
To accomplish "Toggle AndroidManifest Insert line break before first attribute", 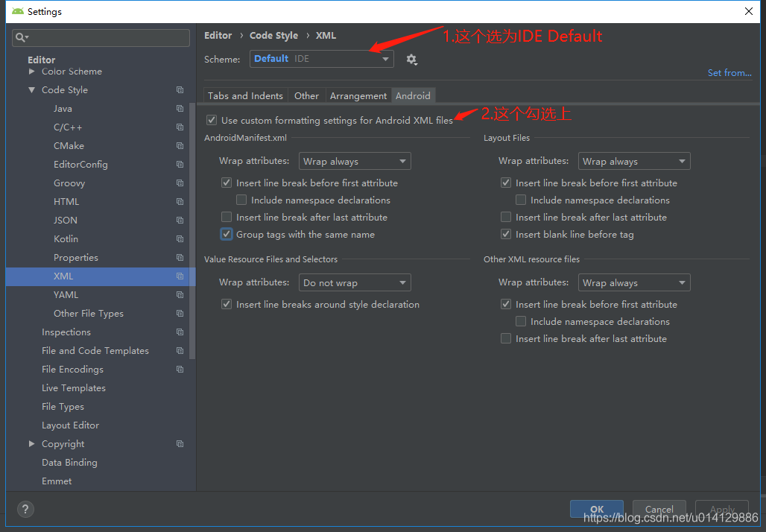I will [227, 183].
